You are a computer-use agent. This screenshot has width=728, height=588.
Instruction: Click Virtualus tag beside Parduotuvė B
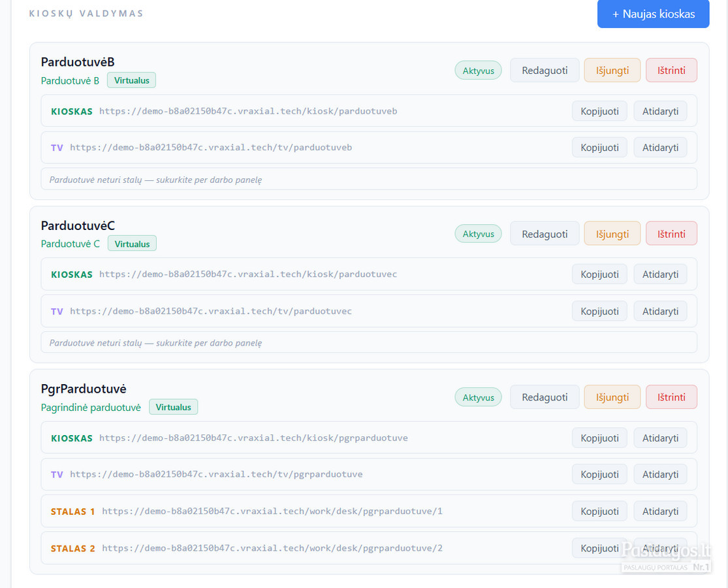[131, 80]
